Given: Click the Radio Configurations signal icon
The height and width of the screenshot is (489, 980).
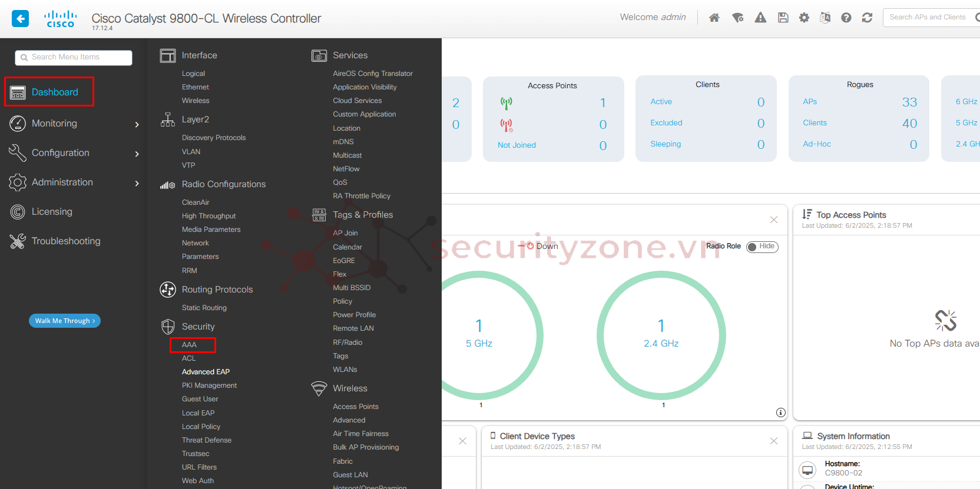Looking at the screenshot, I should (x=168, y=185).
